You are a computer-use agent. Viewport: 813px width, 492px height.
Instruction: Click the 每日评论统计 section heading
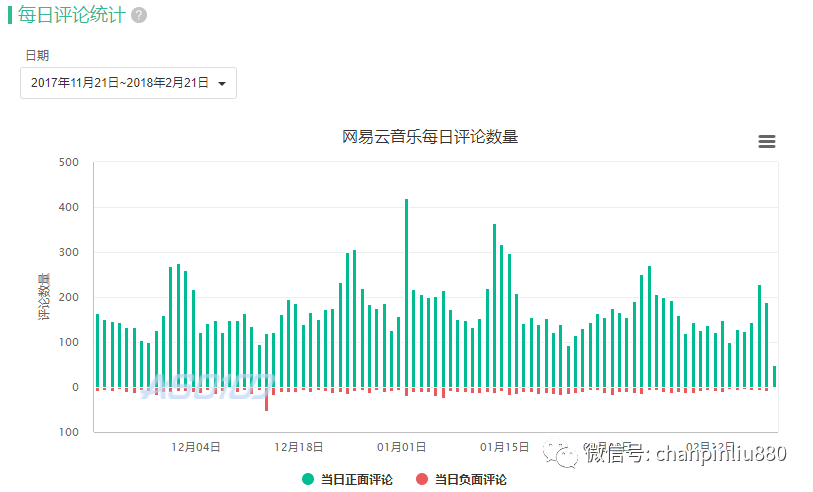click(72, 15)
